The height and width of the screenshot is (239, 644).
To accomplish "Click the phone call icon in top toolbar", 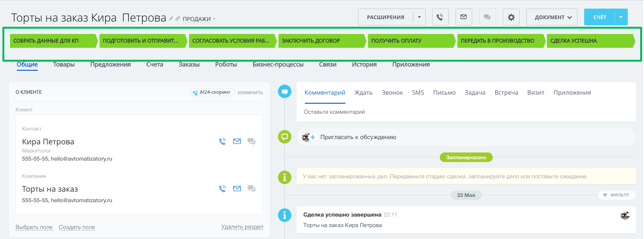I will pos(440,17).
